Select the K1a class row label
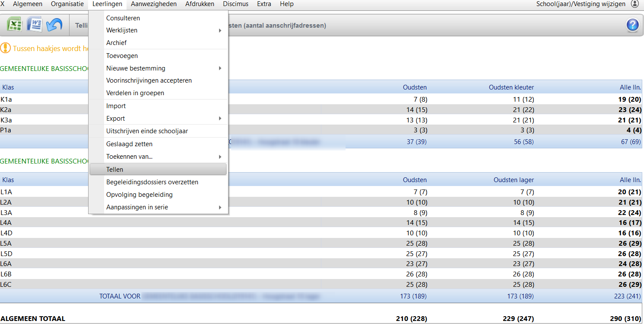Screen dimensions: 644x324 tap(6, 99)
